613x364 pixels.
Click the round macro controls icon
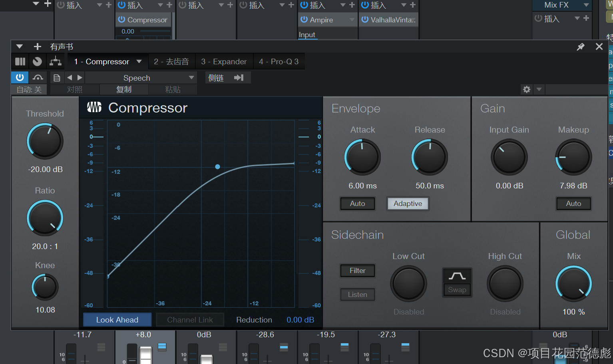[37, 61]
